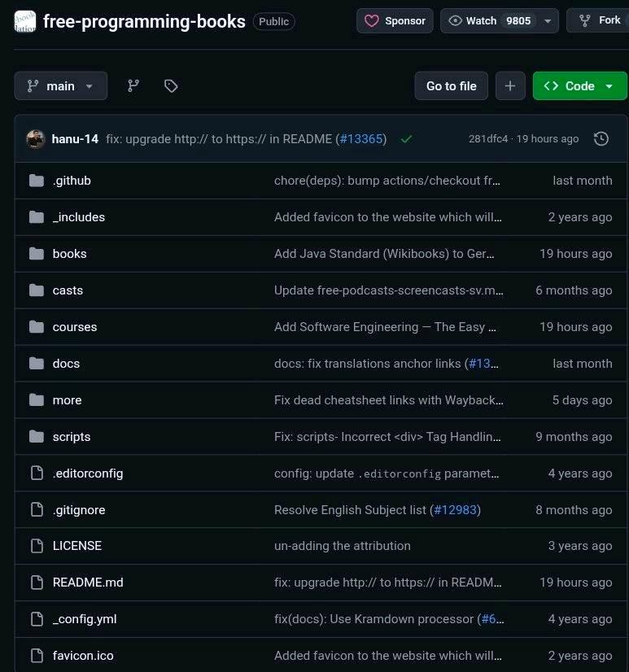Click the books folder icon
The width and height of the screenshot is (629, 672).
point(37,254)
